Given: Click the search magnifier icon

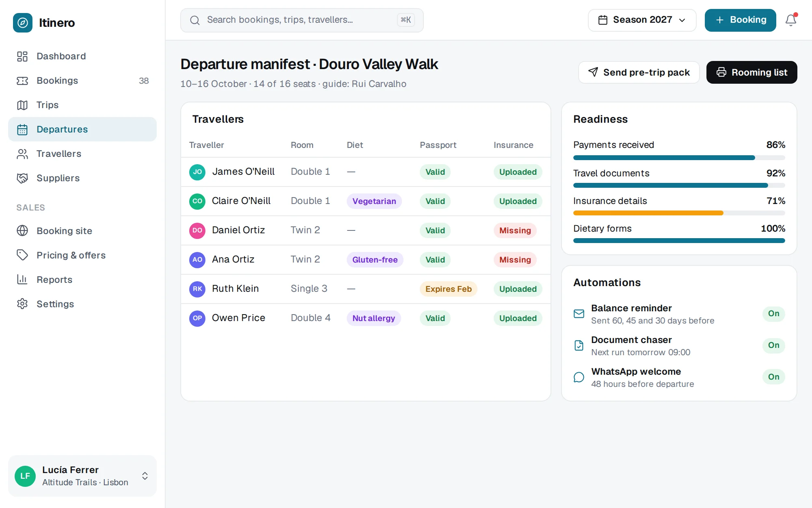Looking at the screenshot, I should tap(195, 20).
